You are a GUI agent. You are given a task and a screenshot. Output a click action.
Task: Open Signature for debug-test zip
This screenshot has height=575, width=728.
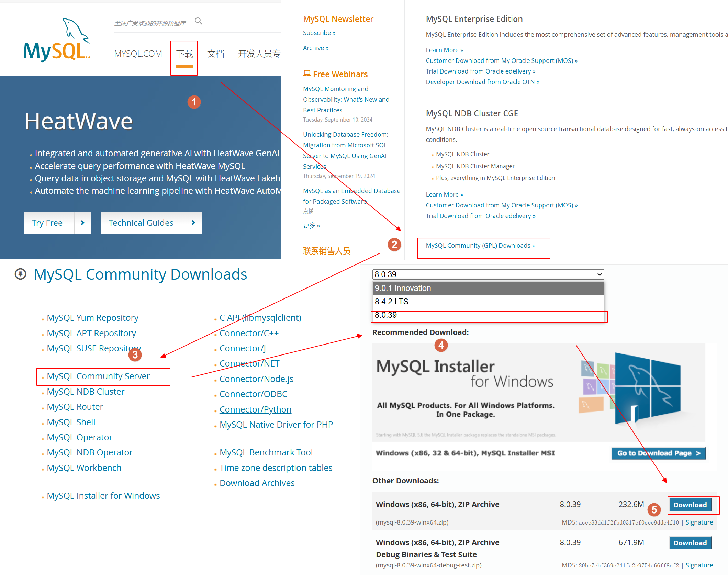click(699, 565)
